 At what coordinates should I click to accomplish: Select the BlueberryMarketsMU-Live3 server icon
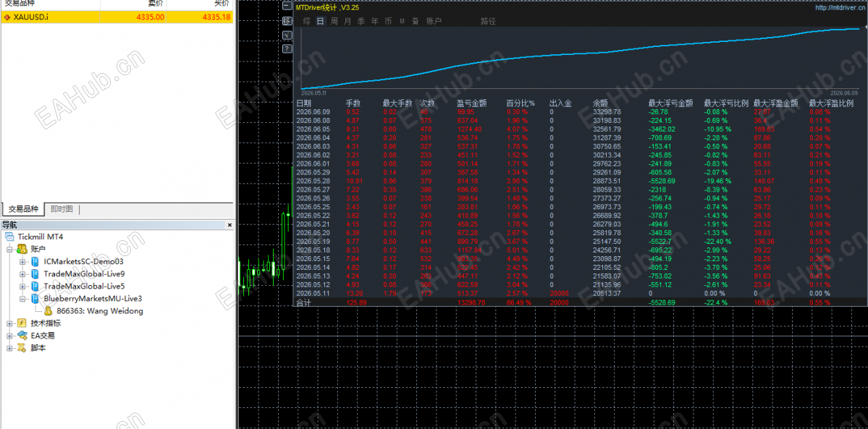pyautogui.click(x=35, y=299)
